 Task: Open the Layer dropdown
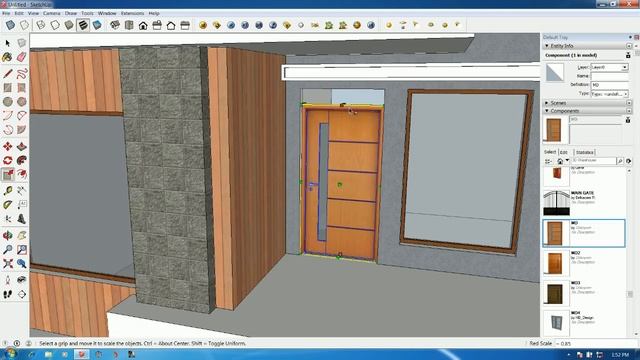tap(624, 67)
